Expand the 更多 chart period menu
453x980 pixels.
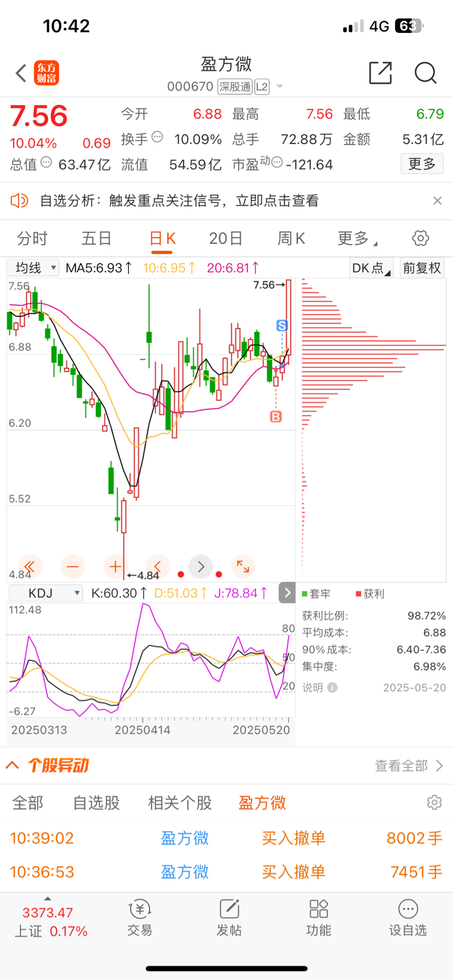[x=357, y=238]
